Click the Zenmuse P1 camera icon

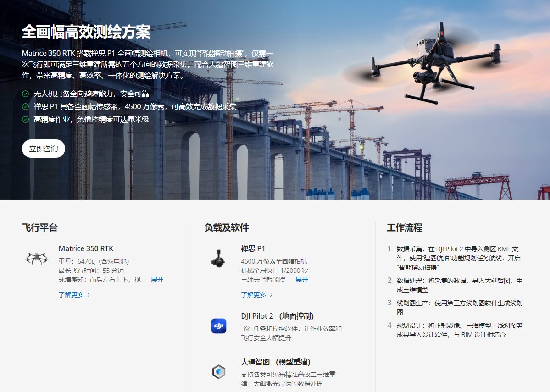[x=218, y=258]
